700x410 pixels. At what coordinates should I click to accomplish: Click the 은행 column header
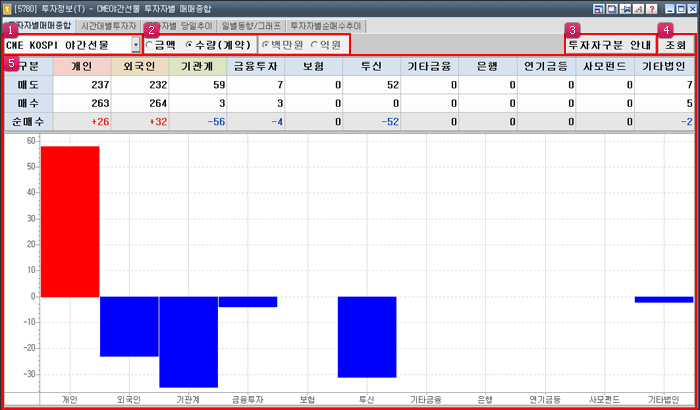(488, 67)
